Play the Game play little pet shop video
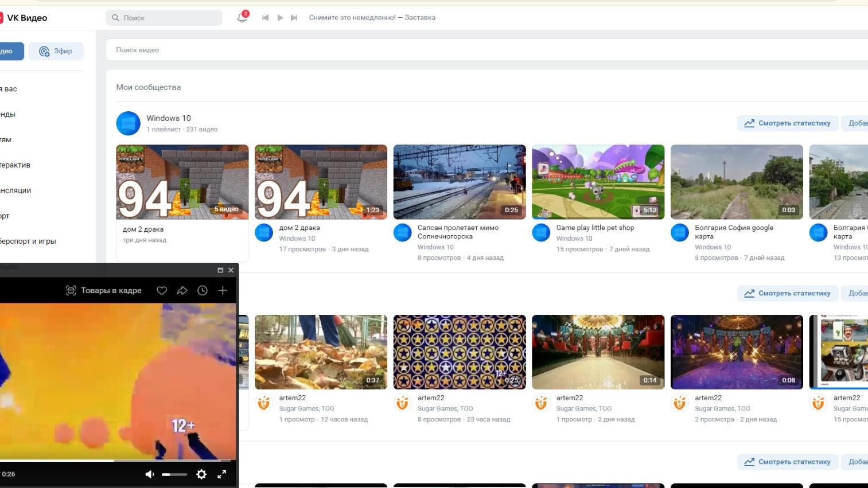This screenshot has width=868, height=488. (598, 182)
